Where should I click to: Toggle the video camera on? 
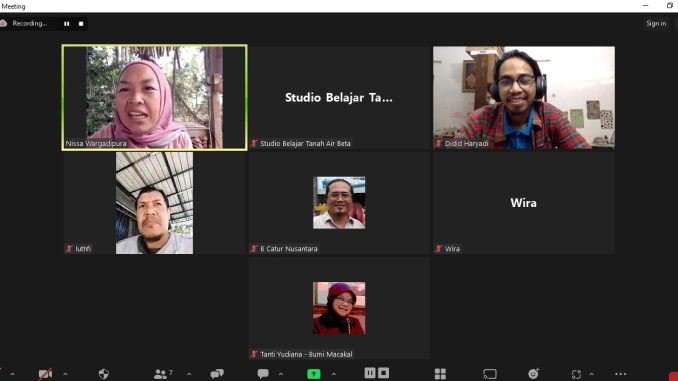(x=45, y=374)
